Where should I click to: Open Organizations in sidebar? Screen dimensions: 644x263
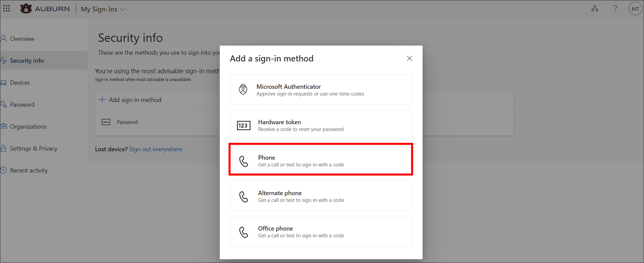click(44, 126)
